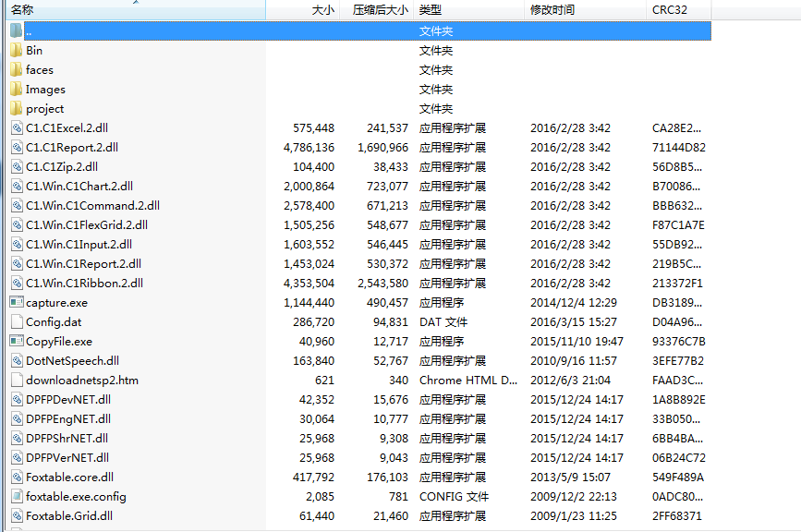Click the C1.Win.C1Chart.2.dll file icon
This screenshot has height=532, width=801.
(x=17, y=187)
